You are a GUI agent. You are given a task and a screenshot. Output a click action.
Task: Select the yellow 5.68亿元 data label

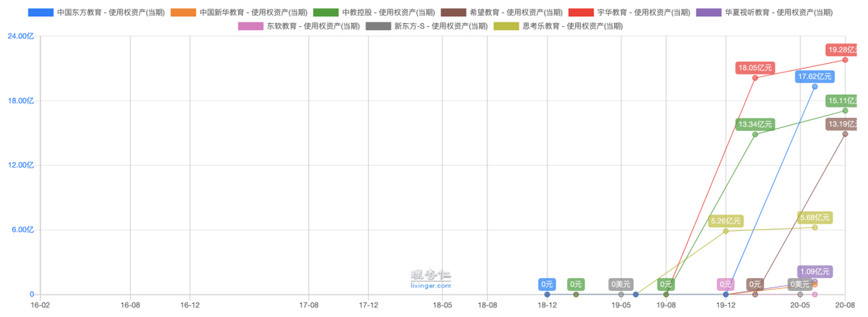[x=814, y=217]
